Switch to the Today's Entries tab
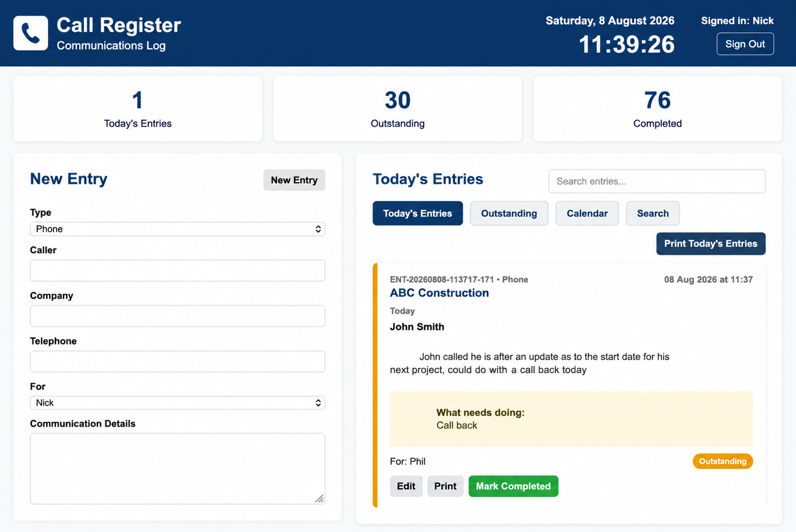796x532 pixels. [418, 213]
